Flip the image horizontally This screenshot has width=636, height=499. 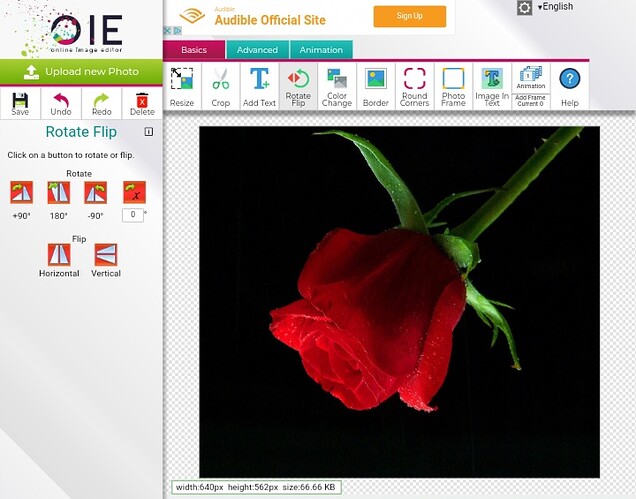click(x=59, y=254)
